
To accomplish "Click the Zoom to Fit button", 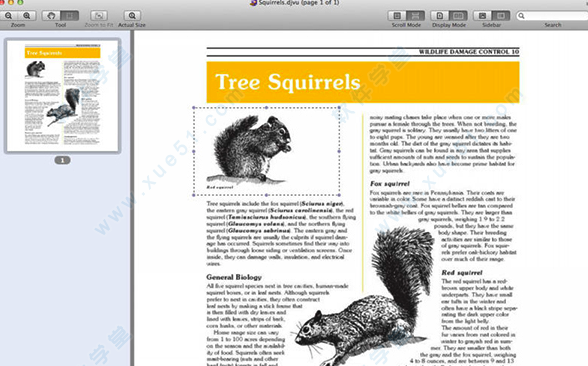I will 99,15.
